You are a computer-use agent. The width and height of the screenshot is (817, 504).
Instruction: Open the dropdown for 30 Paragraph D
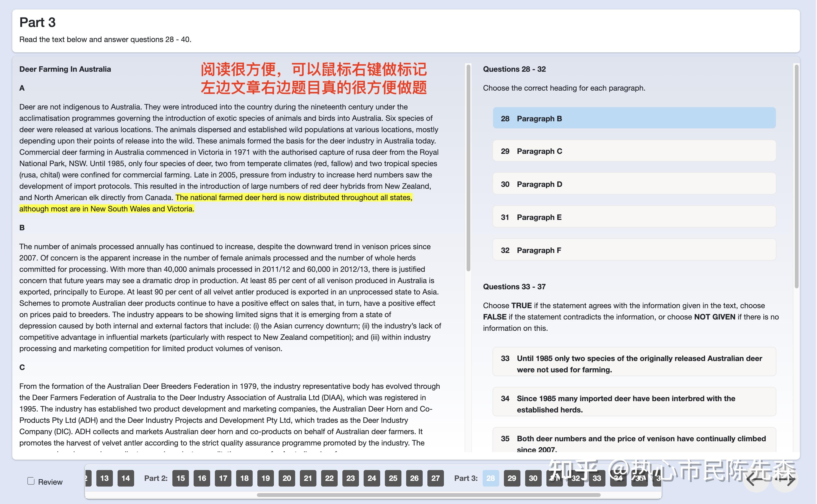tap(634, 184)
